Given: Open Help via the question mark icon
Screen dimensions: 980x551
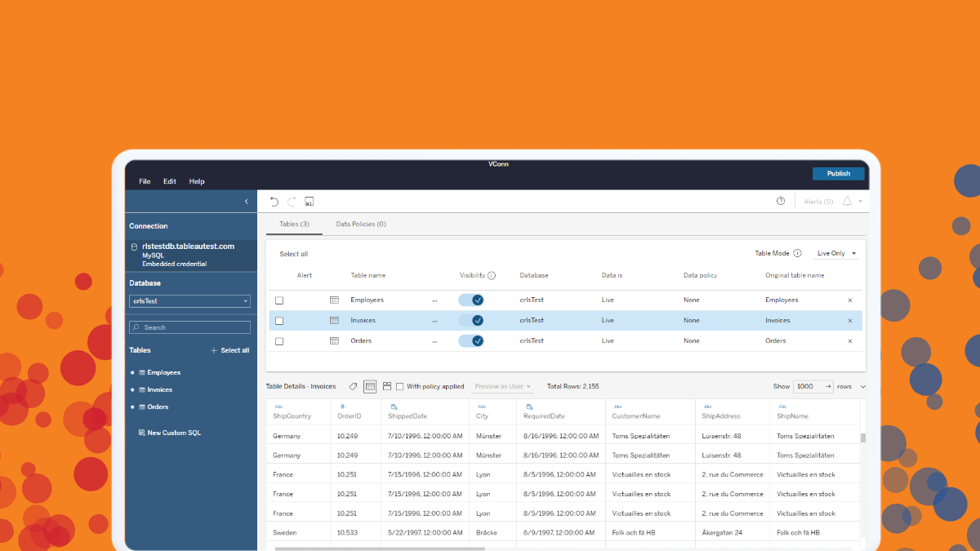Looking at the screenshot, I should [x=780, y=201].
